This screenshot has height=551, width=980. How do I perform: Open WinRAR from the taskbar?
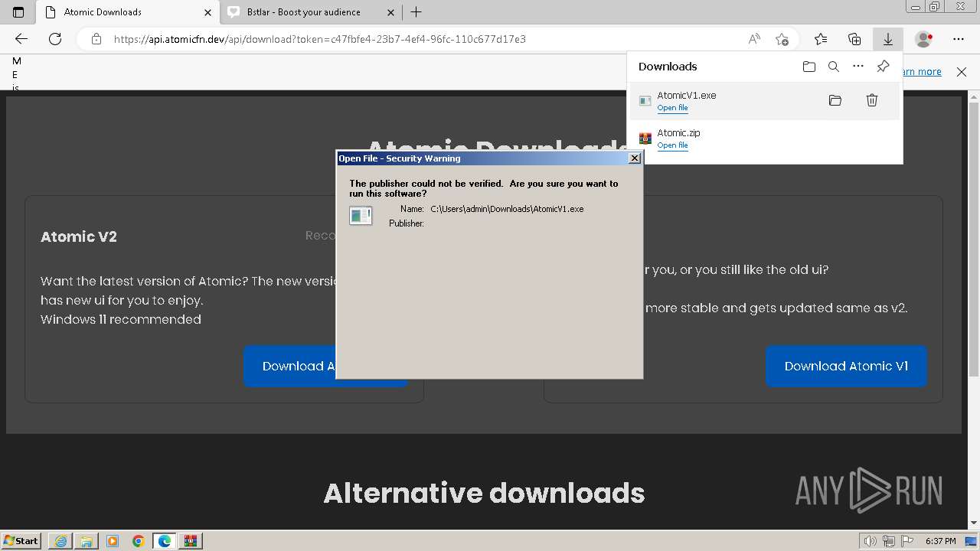191,541
